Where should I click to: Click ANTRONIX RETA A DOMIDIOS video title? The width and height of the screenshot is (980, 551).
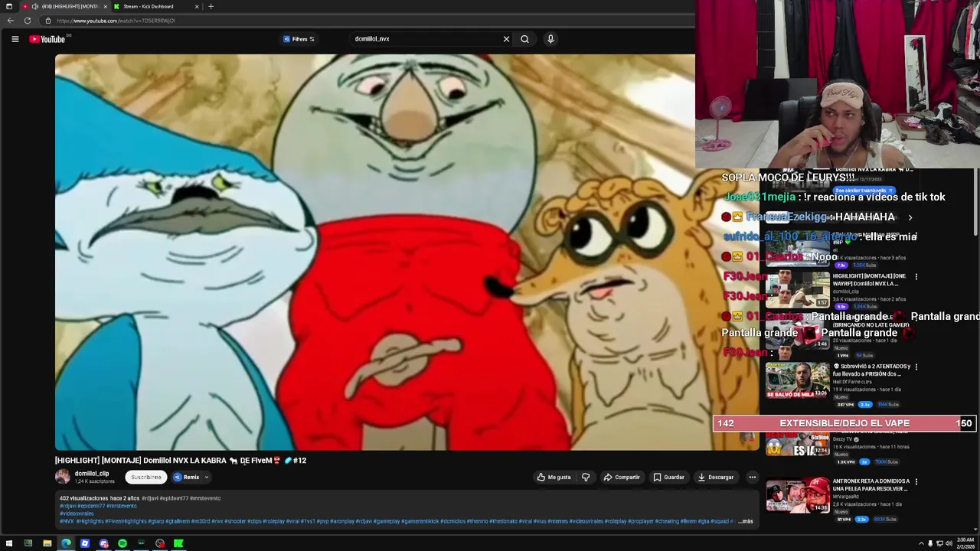(871, 484)
